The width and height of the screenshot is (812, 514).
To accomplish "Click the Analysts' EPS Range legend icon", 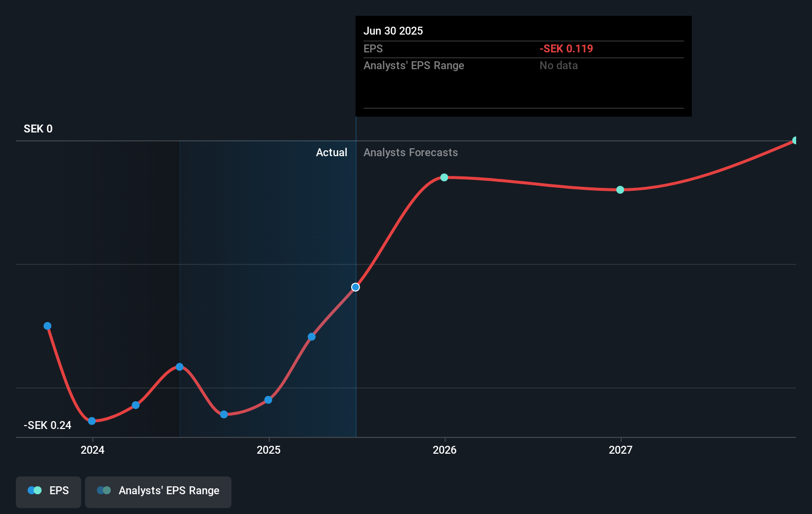I will tap(104, 490).
